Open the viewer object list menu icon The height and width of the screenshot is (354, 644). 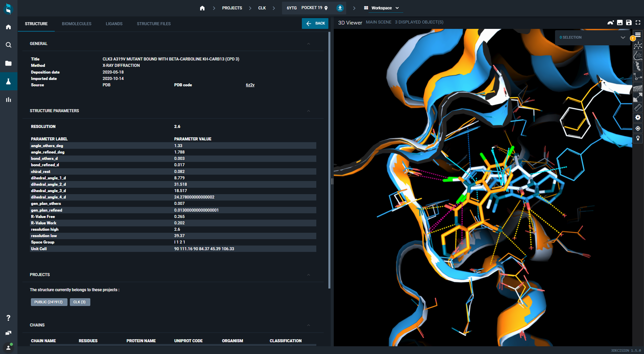tap(638, 35)
